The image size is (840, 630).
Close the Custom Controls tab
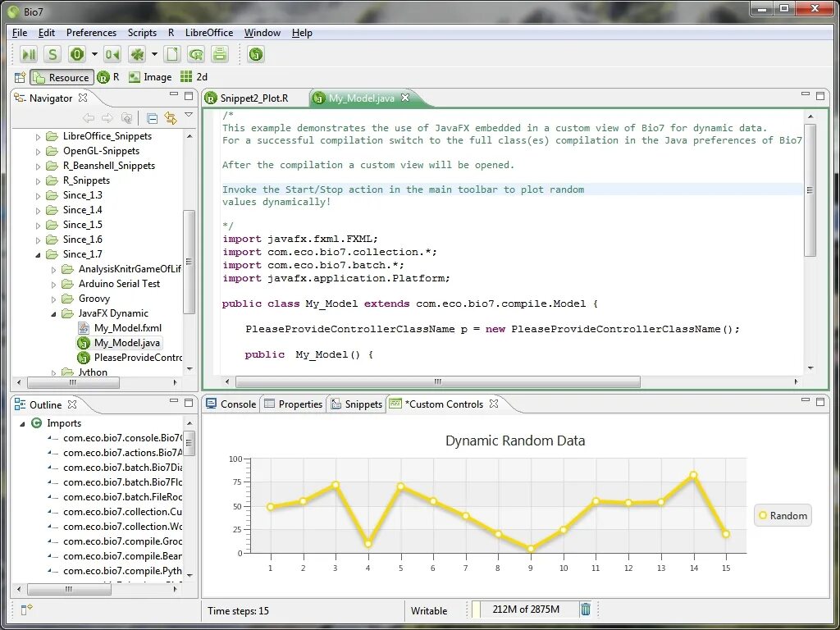point(494,404)
